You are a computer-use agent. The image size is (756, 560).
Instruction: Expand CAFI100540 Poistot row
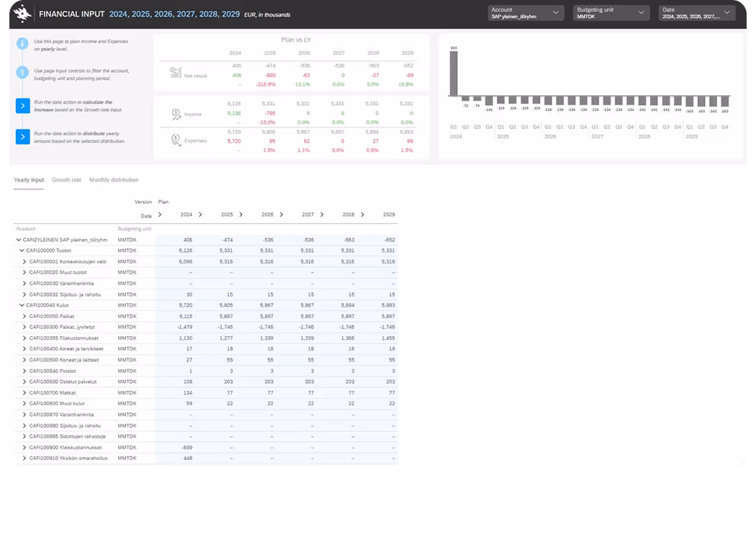point(24,371)
